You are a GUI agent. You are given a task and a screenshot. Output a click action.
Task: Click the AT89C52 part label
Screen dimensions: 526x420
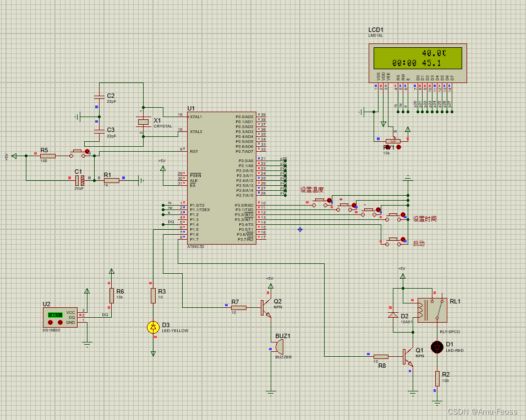coord(195,247)
